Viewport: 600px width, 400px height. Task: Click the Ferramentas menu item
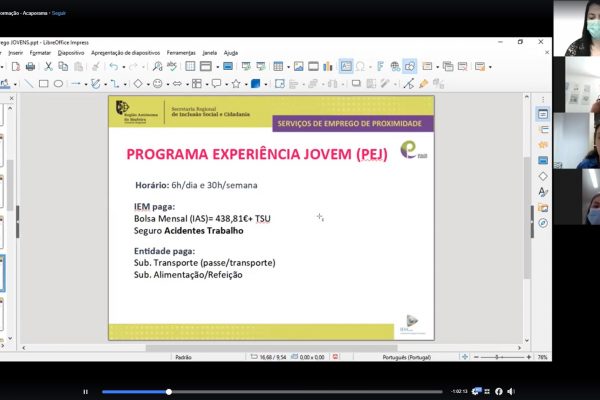[x=181, y=52]
